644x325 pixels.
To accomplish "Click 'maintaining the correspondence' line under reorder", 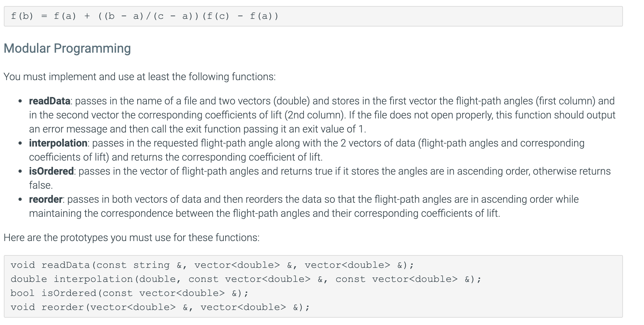I will [x=265, y=213].
